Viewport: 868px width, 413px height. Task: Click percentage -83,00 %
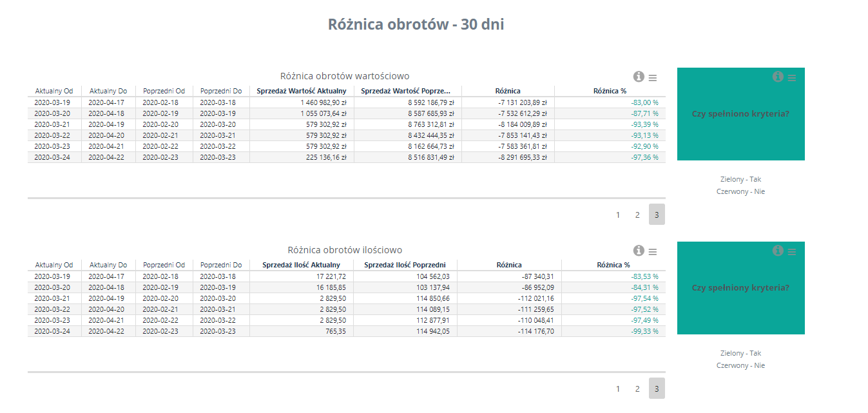(x=644, y=102)
